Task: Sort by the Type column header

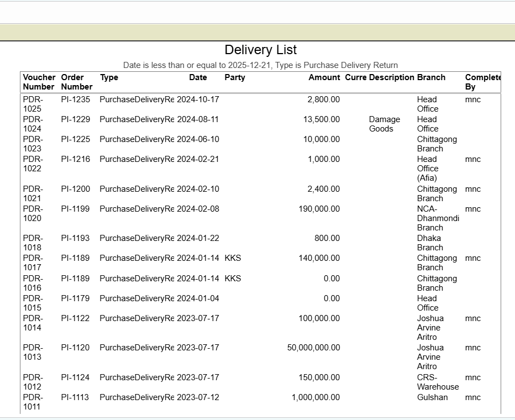Action: pyautogui.click(x=109, y=77)
